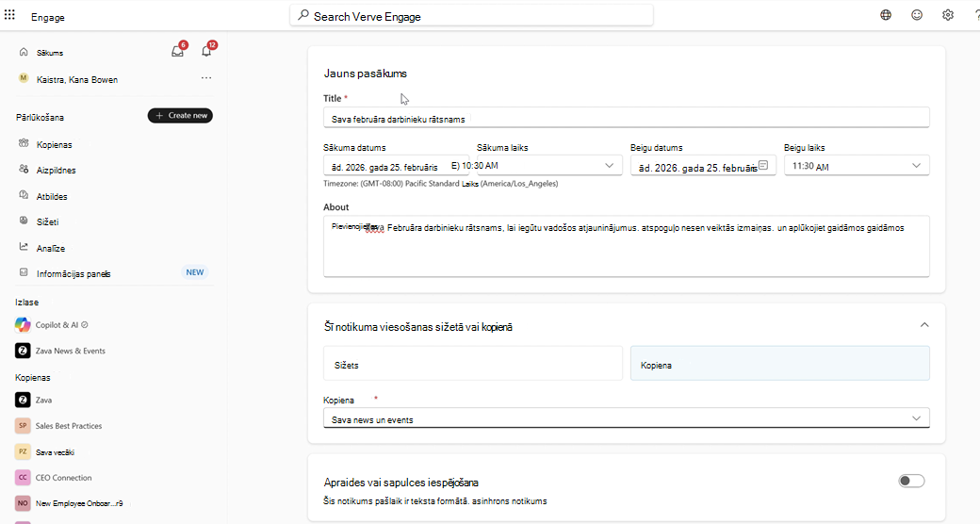
Task: Open the Sākuma laiks 10:30 AM dropdown
Action: 549,166
